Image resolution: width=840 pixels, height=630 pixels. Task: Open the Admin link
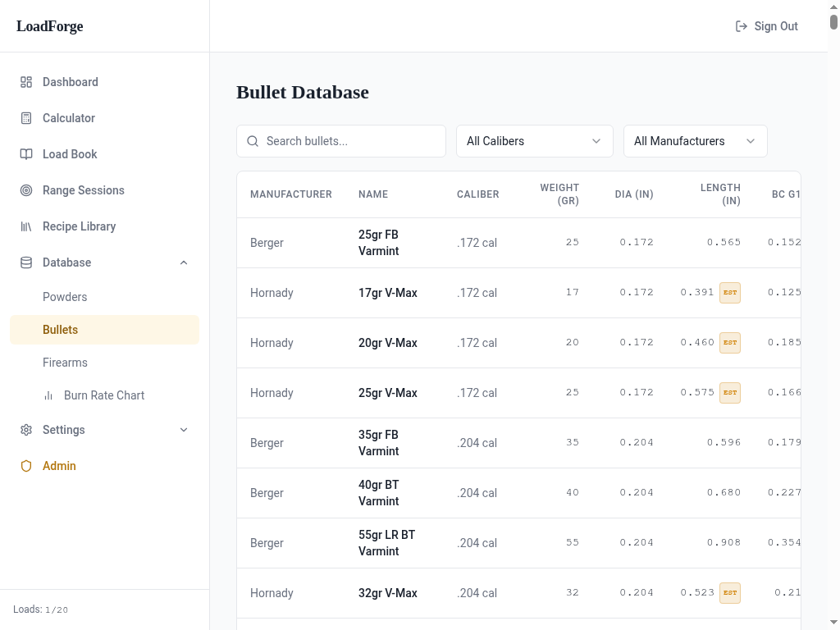click(104, 466)
